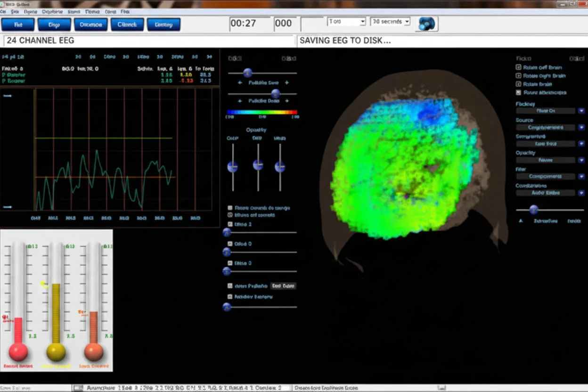The height and width of the screenshot is (392, 588).
Task: Click the colored 3D brain activity map
Action: (405, 167)
